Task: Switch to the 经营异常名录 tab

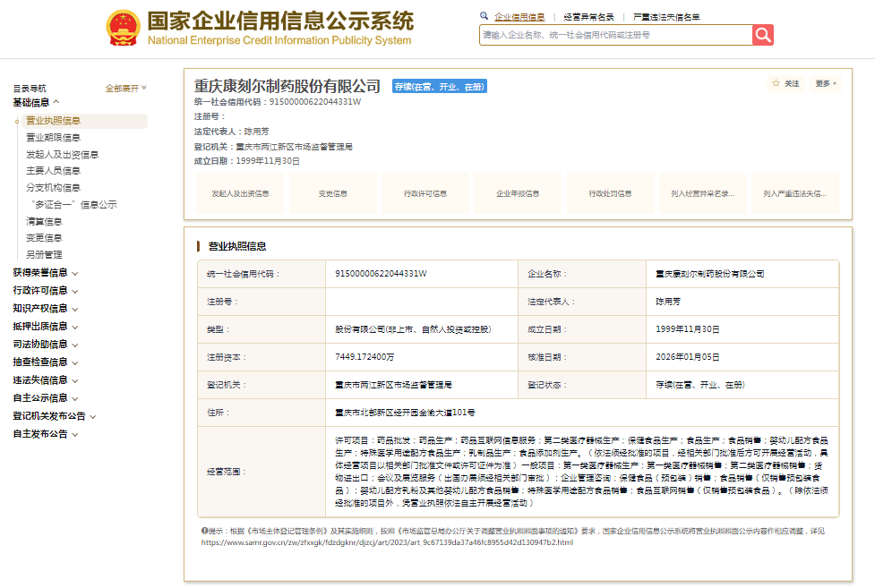Action: 588,17
